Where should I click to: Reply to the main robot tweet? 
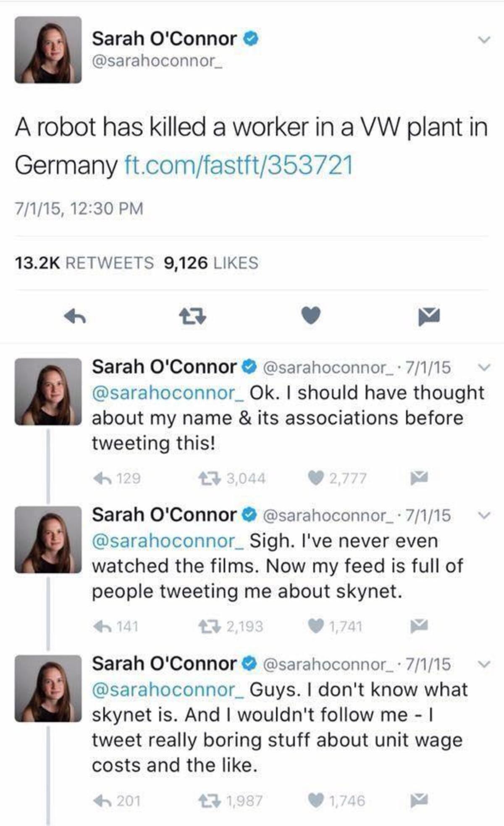pyautogui.click(x=75, y=316)
